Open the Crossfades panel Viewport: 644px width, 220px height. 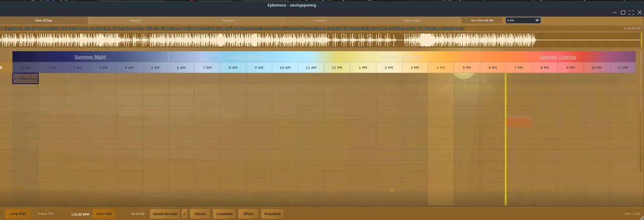pos(224,214)
